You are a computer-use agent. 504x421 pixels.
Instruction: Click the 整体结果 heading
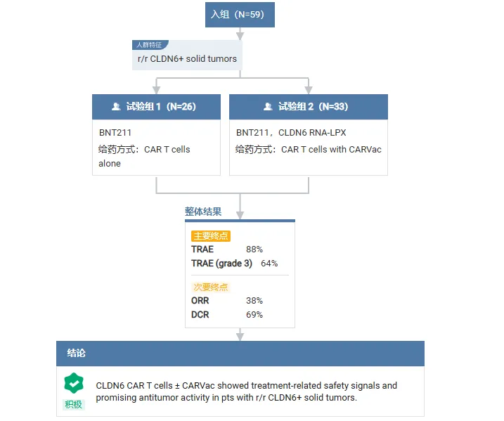pos(203,212)
